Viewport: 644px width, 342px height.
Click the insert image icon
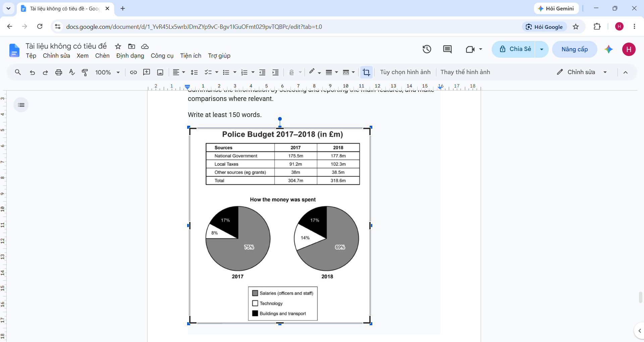pyautogui.click(x=160, y=72)
